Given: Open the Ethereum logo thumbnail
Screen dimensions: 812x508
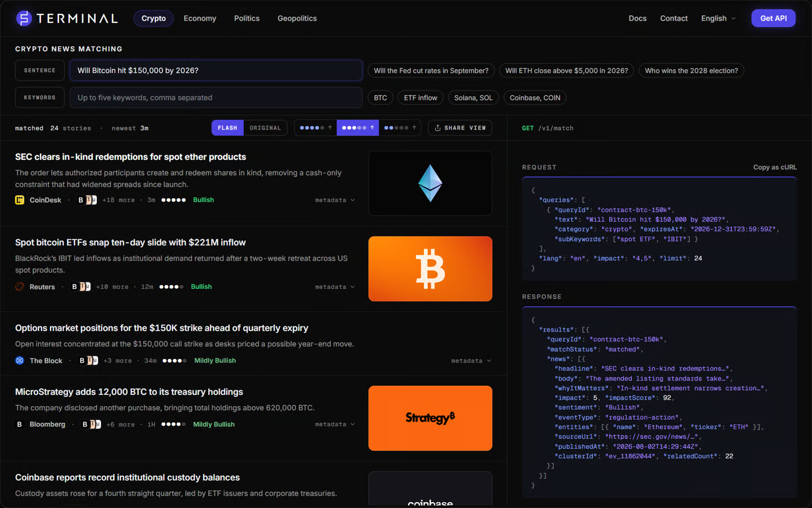Looking at the screenshot, I should point(430,183).
